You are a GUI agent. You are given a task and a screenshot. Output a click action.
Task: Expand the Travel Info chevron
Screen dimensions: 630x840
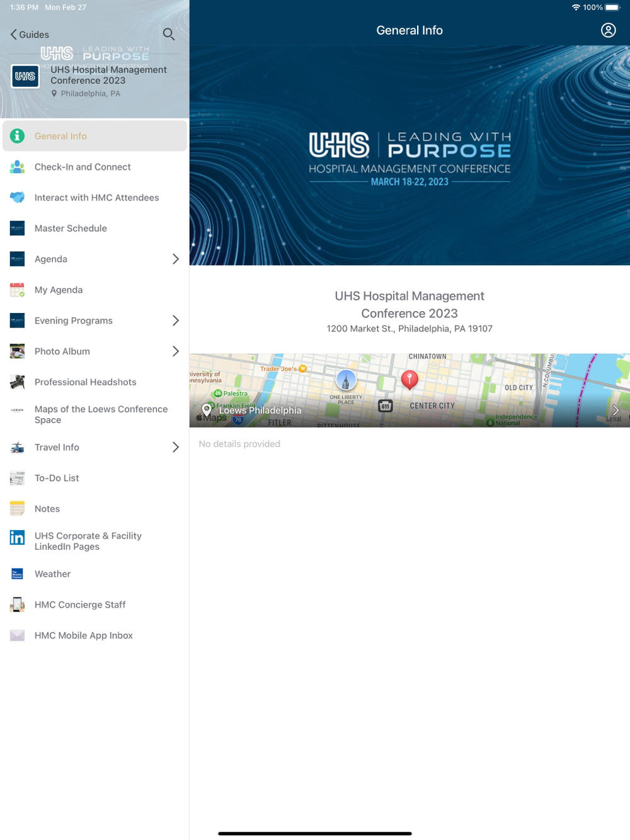click(x=176, y=447)
